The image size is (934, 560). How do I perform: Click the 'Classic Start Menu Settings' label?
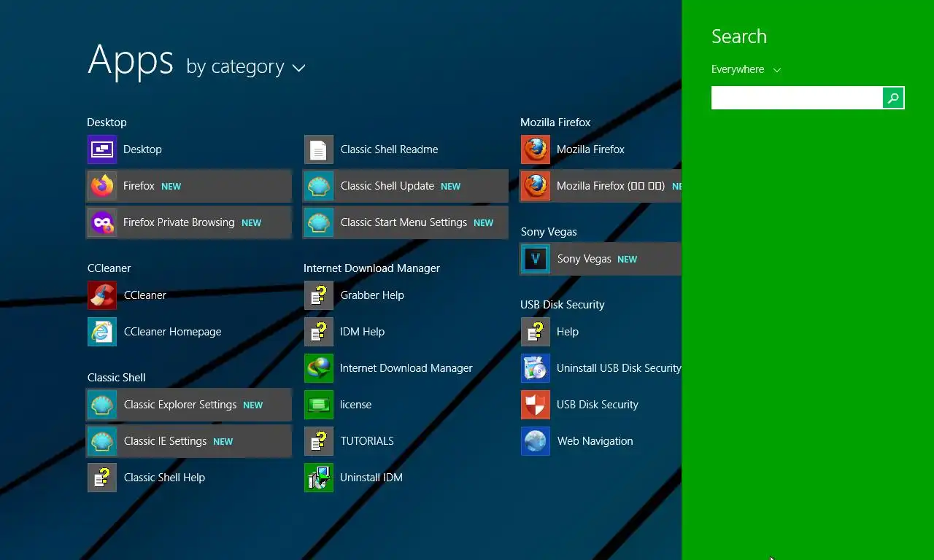coord(404,222)
